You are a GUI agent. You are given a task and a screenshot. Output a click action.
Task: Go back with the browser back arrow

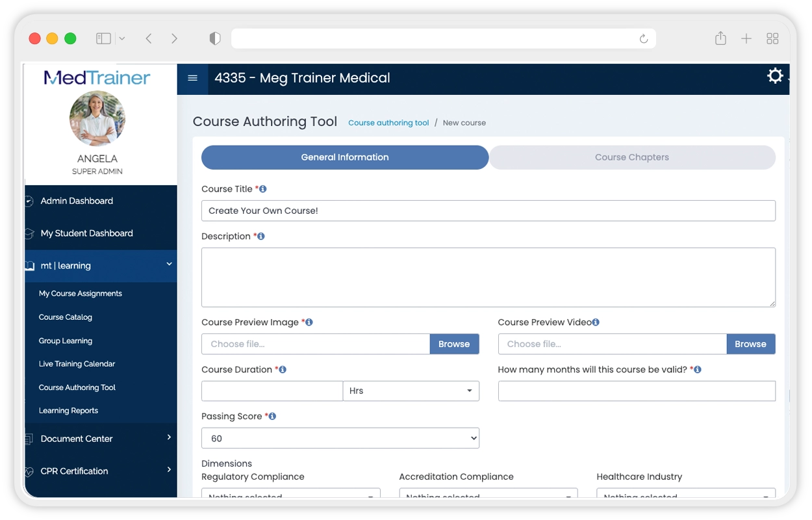point(149,39)
